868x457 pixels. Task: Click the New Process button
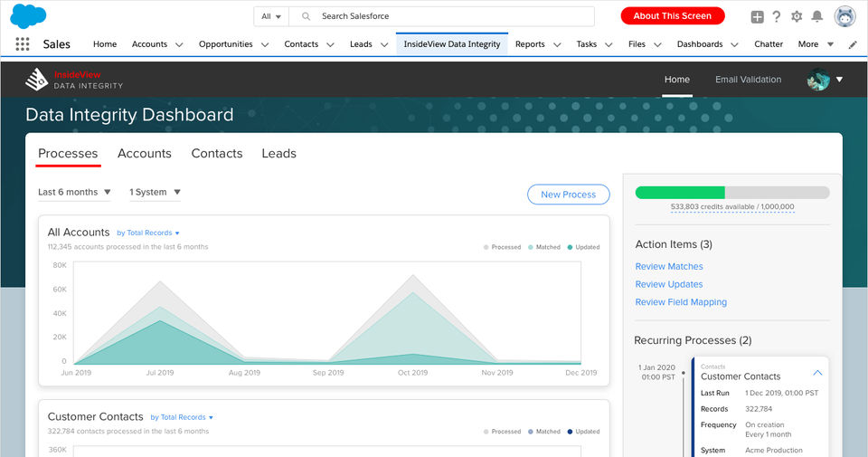pyautogui.click(x=569, y=195)
